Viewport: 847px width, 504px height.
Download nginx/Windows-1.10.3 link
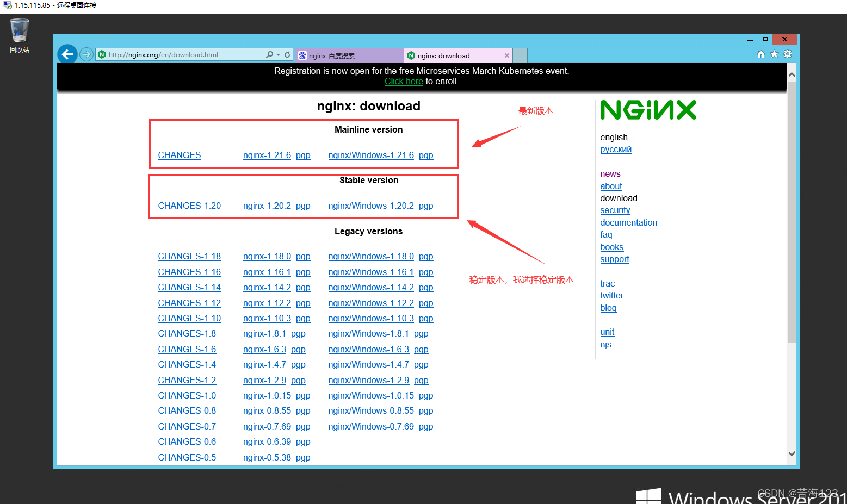click(371, 318)
